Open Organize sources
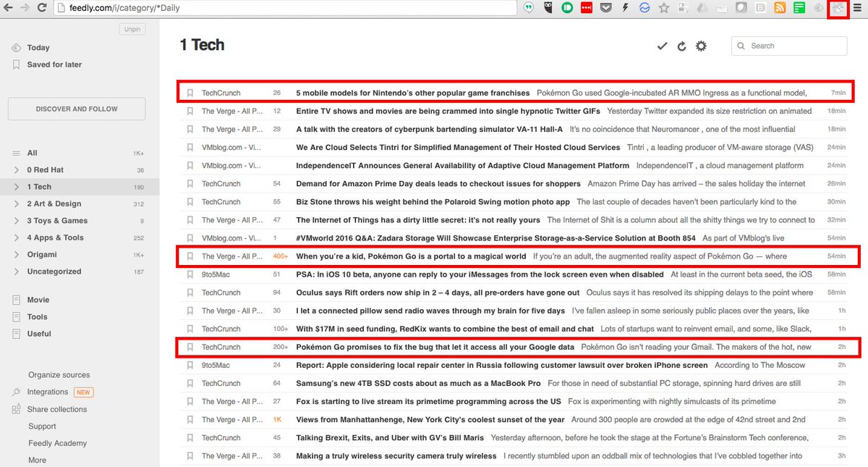 [x=59, y=375]
